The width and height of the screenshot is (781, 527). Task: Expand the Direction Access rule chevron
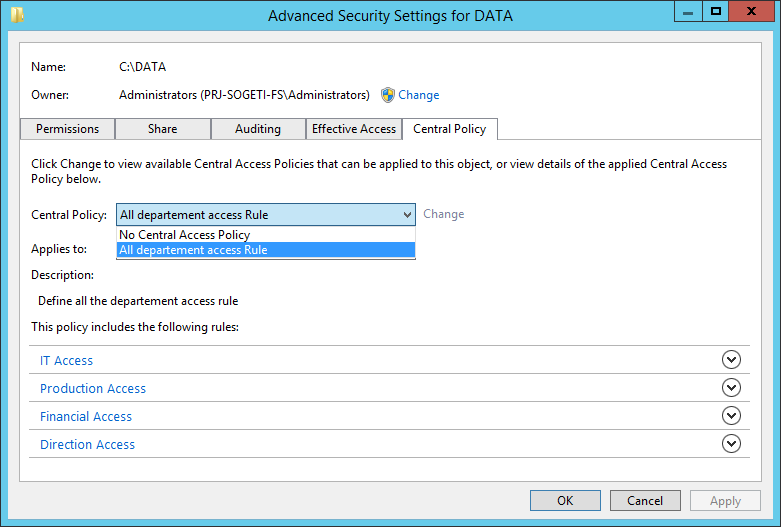[731, 443]
